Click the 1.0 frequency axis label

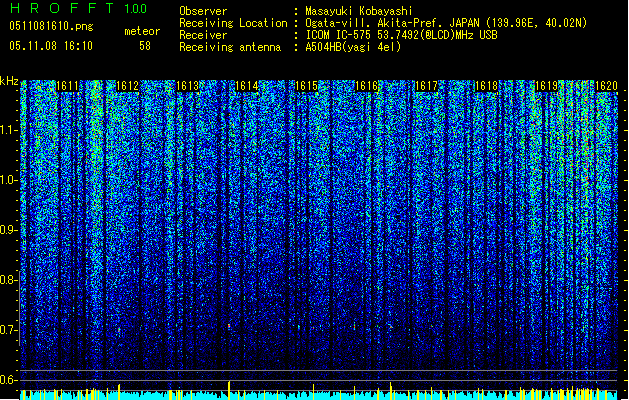(9, 180)
